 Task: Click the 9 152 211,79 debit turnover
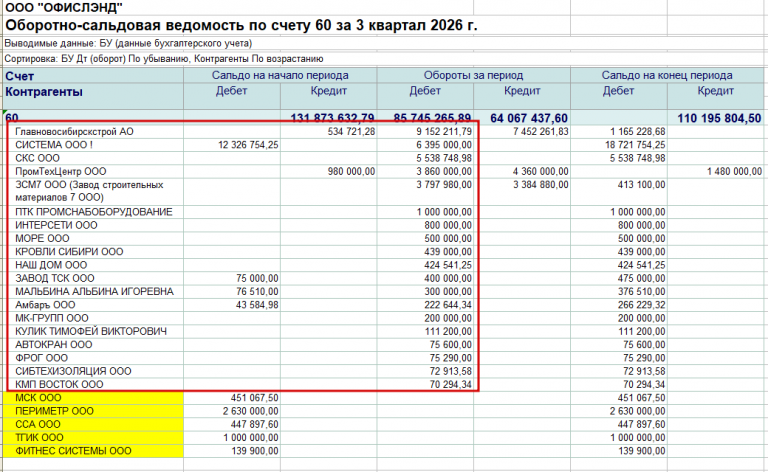444,132
